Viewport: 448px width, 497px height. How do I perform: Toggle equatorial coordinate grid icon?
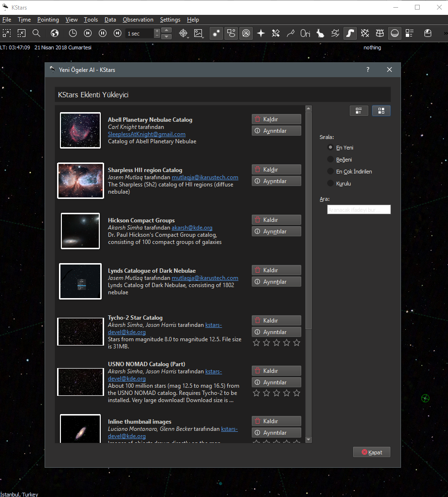pos(365,33)
